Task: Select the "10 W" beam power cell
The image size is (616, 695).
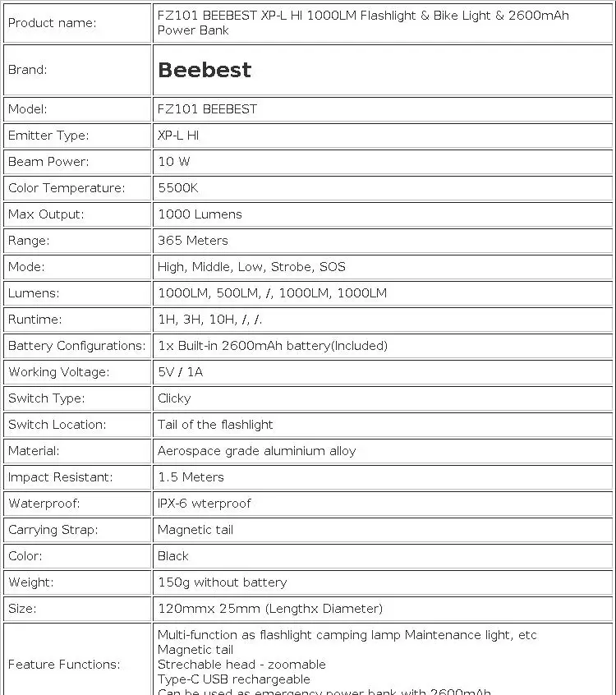Action: pyautogui.click(x=173, y=162)
